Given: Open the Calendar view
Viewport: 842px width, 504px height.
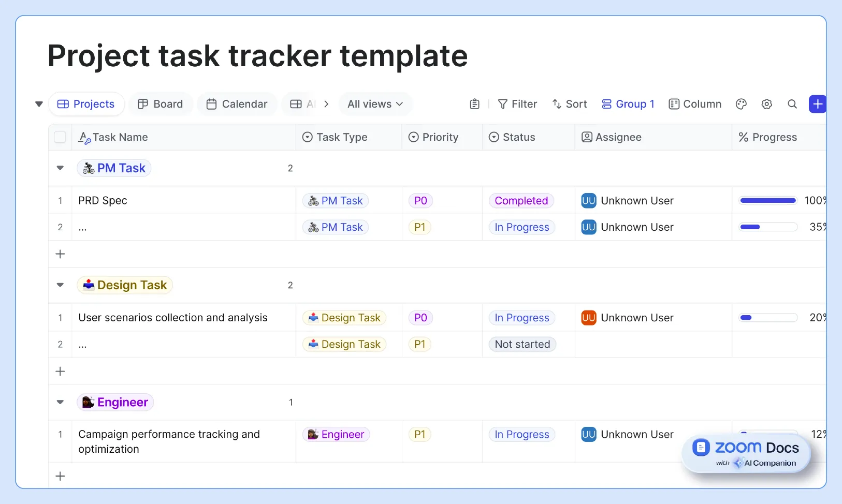Looking at the screenshot, I should point(237,104).
